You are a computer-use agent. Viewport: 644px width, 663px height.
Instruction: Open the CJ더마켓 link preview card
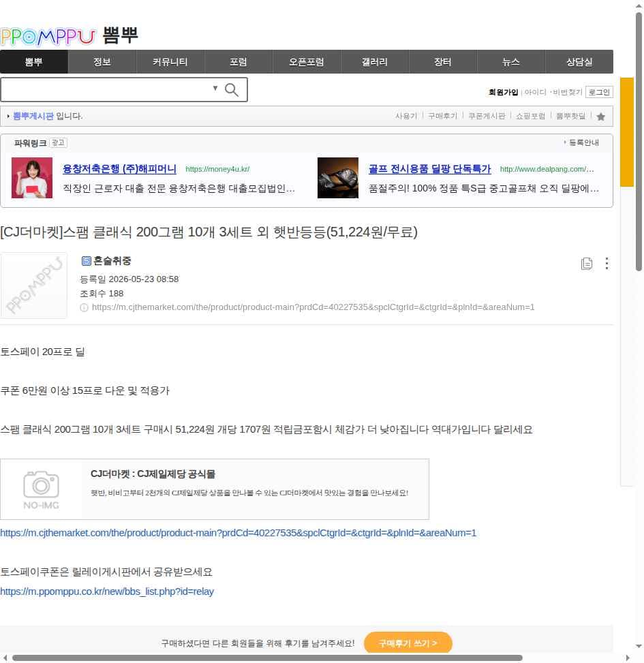(x=215, y=489)
